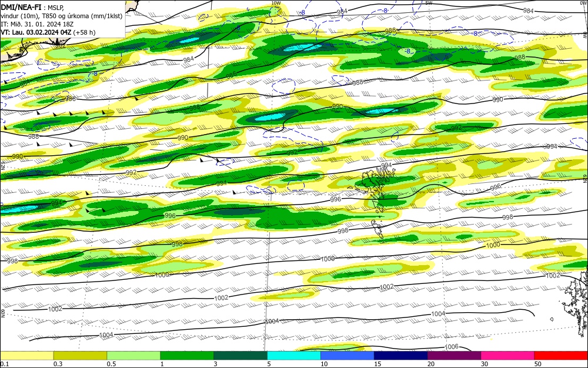The width and height of the screenshot is (588, 368).
Task: Click the 5W longitude label
Action: tap(429, 3)
